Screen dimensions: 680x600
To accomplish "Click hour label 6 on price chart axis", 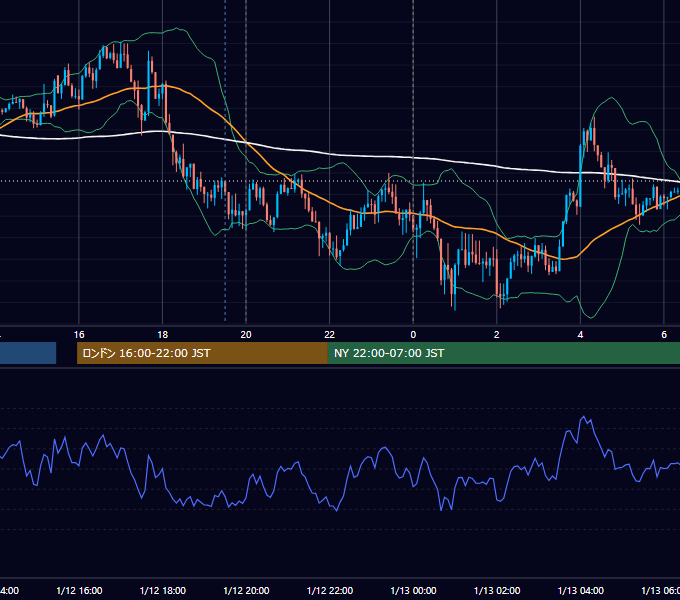I will [664, 335].
